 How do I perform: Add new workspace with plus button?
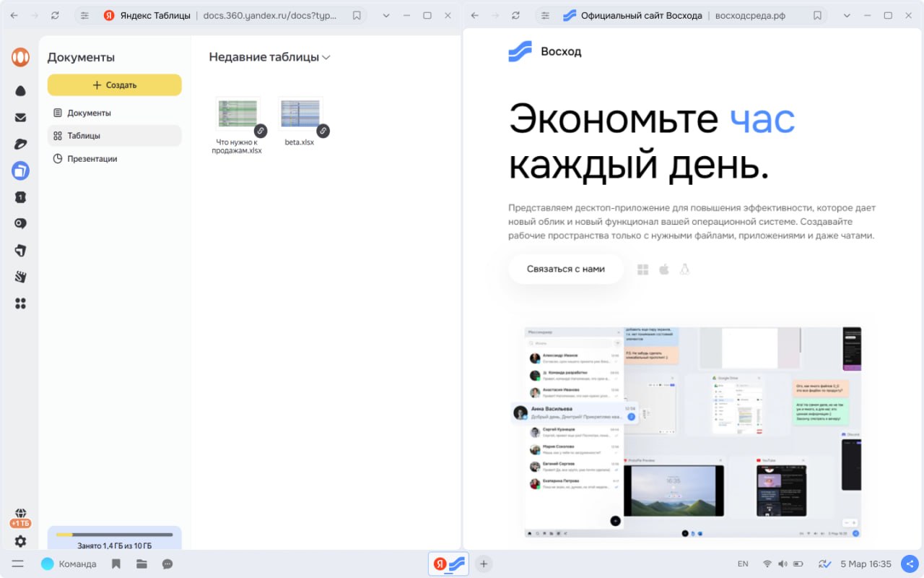pyautogui.click(x=484, y=564)
